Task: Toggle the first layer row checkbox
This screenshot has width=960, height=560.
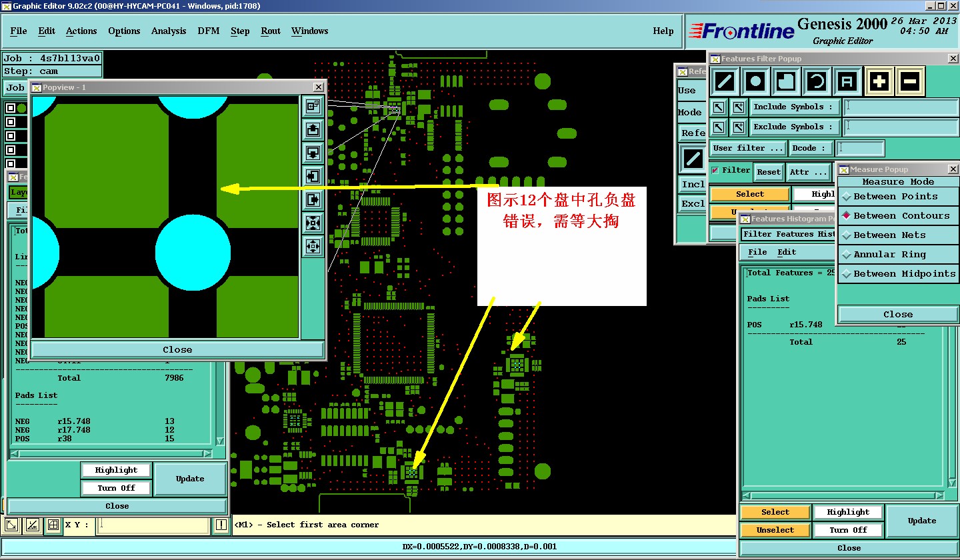Action: tap(10, 107)
